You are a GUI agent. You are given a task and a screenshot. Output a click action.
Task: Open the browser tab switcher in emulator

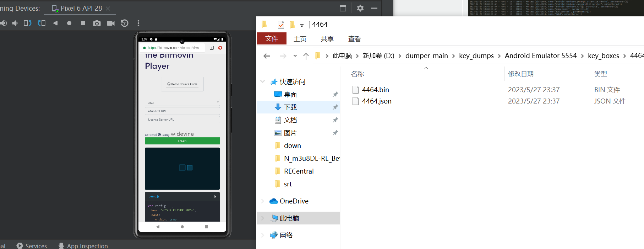212,48
